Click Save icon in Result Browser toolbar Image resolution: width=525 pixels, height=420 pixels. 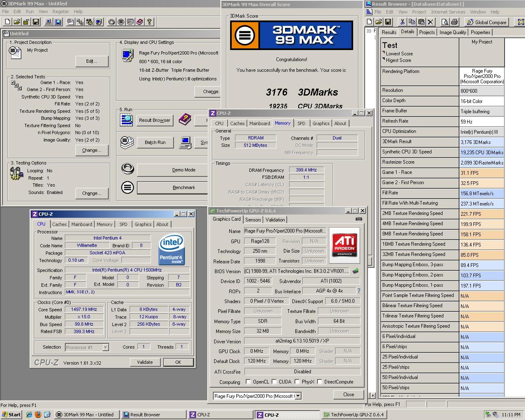coord(388,22)
